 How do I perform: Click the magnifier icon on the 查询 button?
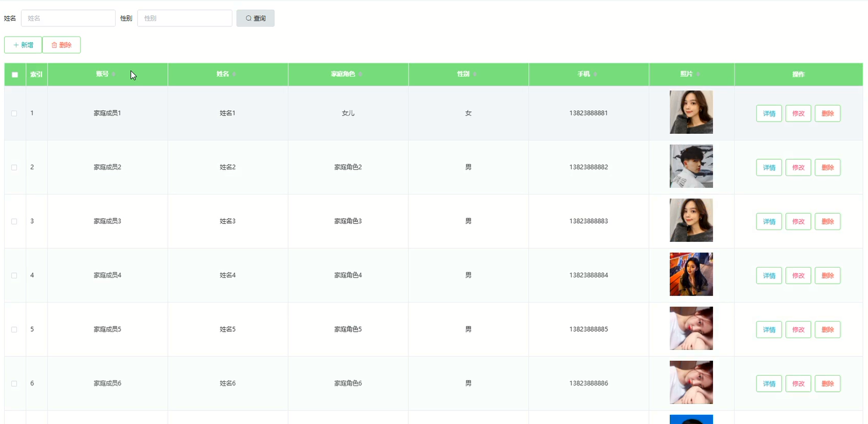pos(249,18)
